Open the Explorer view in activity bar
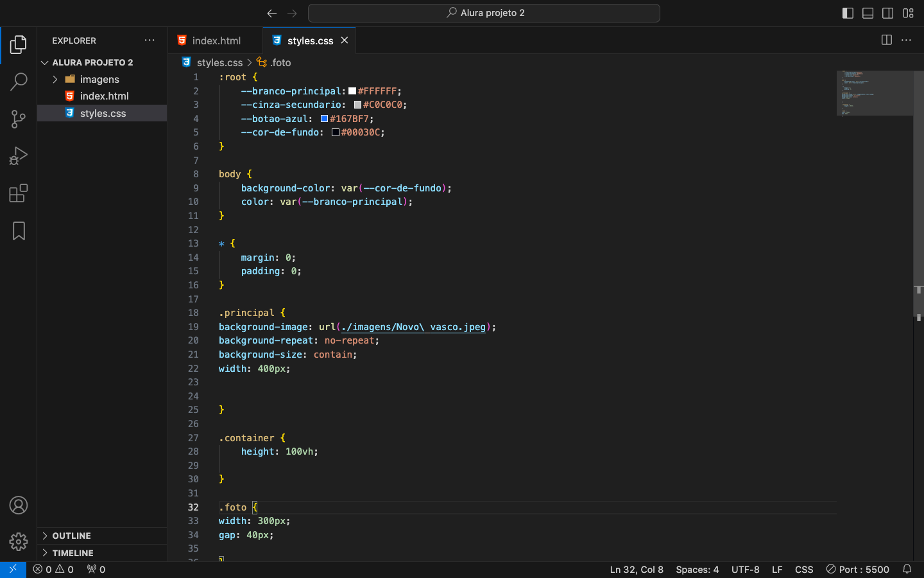The height and width of the screenshot is (578, 924). (x=19, y=45)
